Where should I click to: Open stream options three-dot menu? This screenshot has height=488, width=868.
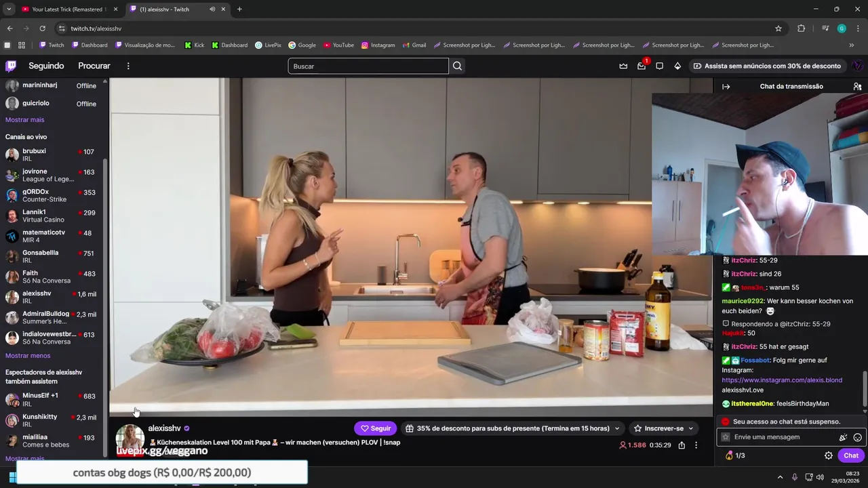pos(696,445)
